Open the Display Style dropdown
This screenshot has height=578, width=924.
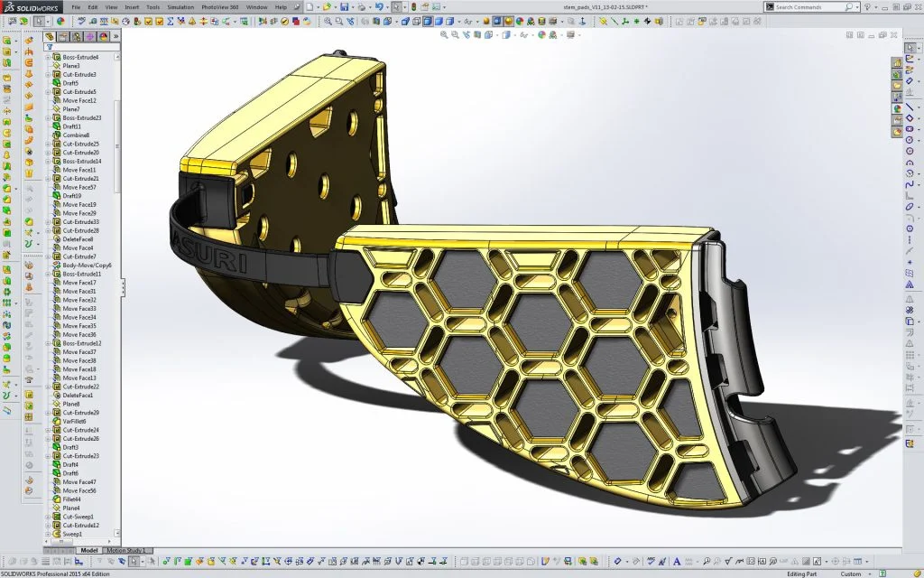515,34
